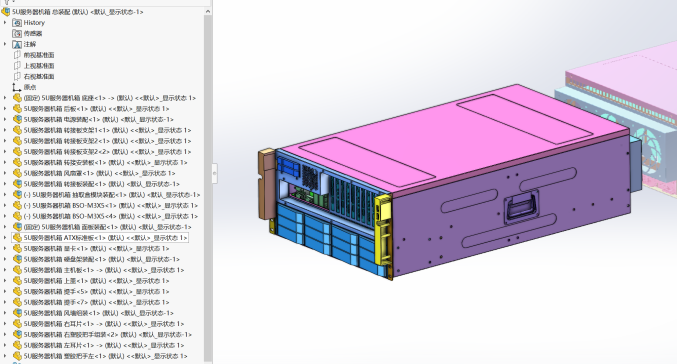Viewport: 677px width, 364px height.
Task: Select the 上盖<1> tree row text
Action: (x=96, y=281)
